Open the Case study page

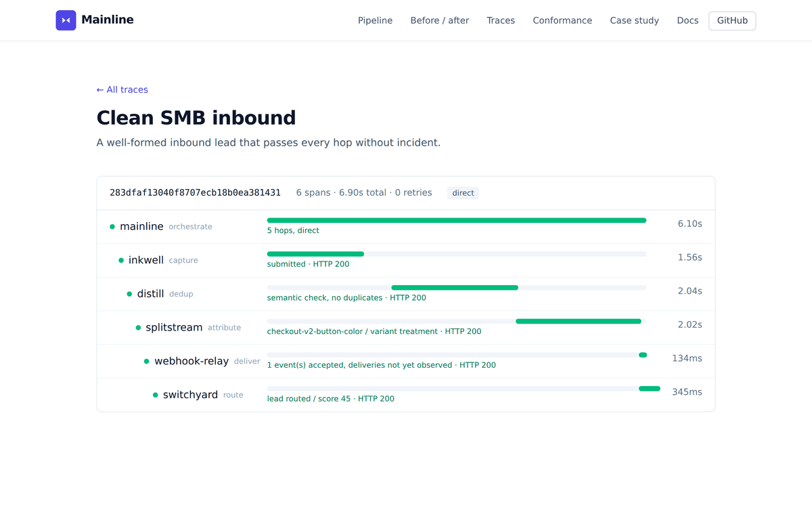click(x=634, y=20)
